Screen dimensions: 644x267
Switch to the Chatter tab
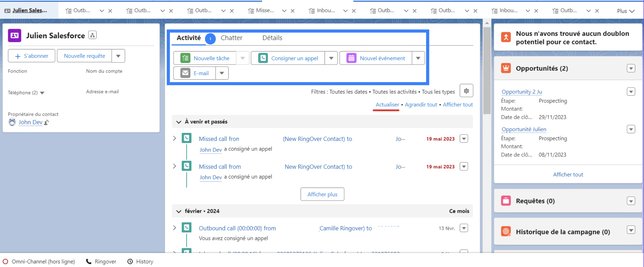231,38
